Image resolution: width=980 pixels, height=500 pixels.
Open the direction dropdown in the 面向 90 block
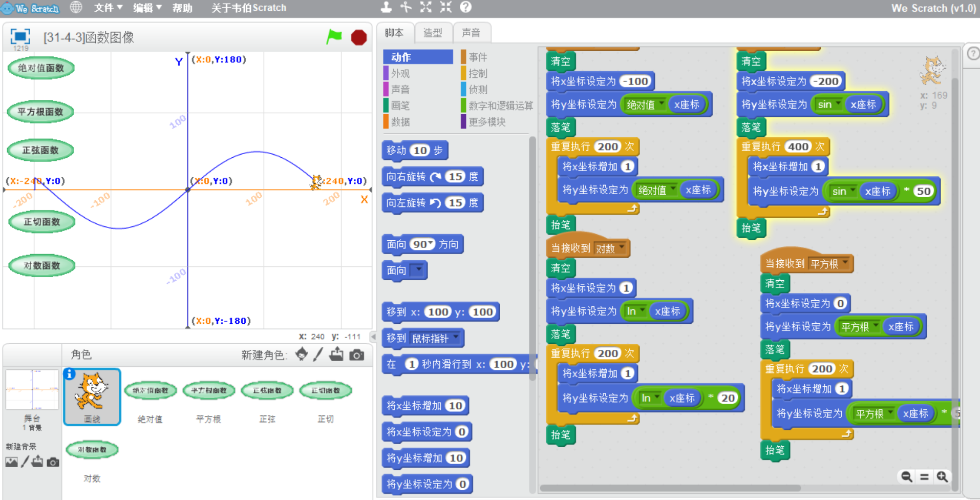tap(431, 244)
